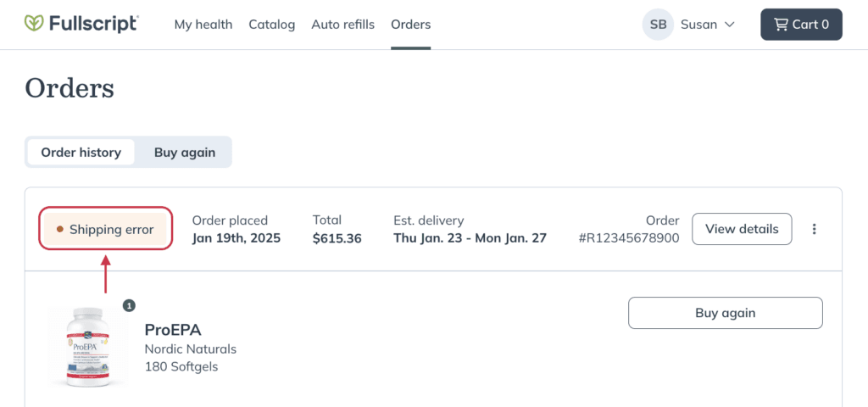Click the SB user avatar
The width and height of the screenshot is (868, 407).
[x=658, y=25]
